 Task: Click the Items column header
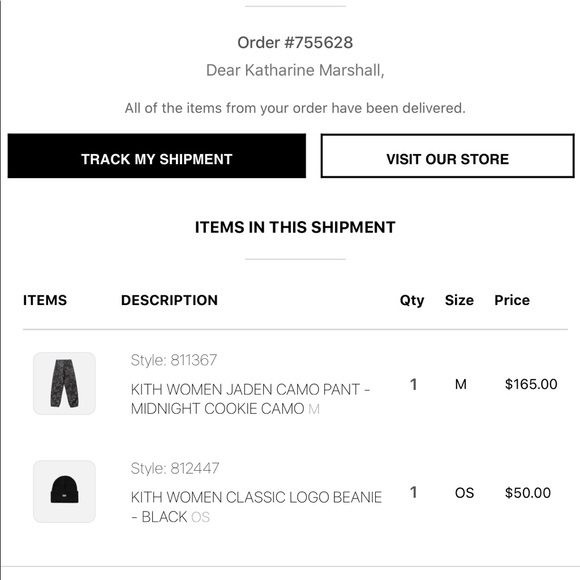click(45, 300)
